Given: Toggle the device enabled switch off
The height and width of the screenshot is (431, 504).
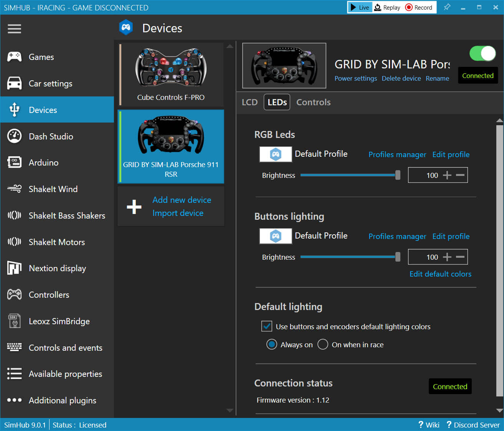Looking at the screenshot, I should tap(482, 53).
